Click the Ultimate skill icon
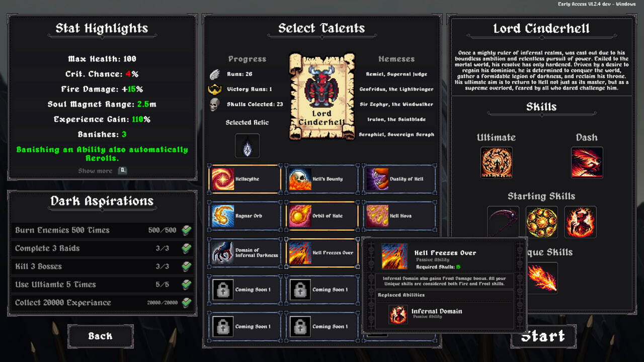Image resolution: width=644 pixels, height=362 pixels. click(497, 163)
